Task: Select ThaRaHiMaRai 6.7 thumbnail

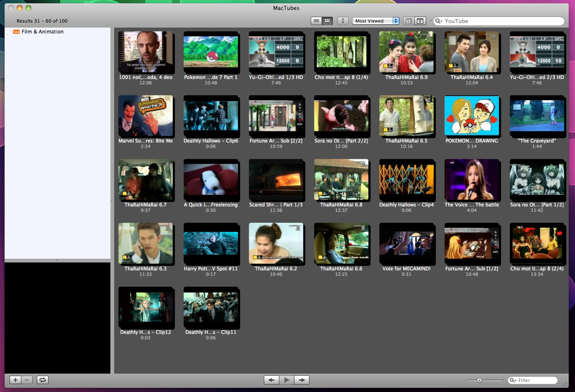Action: 146,180
